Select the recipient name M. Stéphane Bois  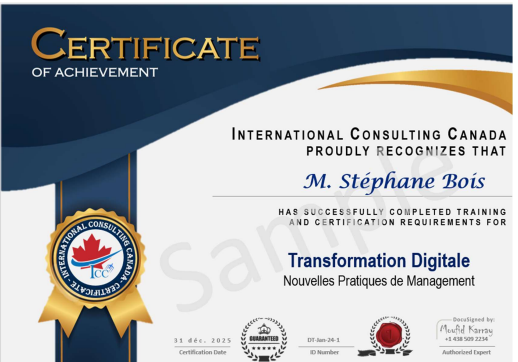pyautogui.click(x=394, y=182)
